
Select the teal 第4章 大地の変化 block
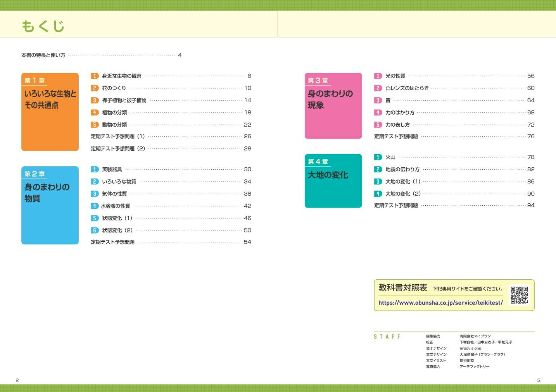coord(333,181)
